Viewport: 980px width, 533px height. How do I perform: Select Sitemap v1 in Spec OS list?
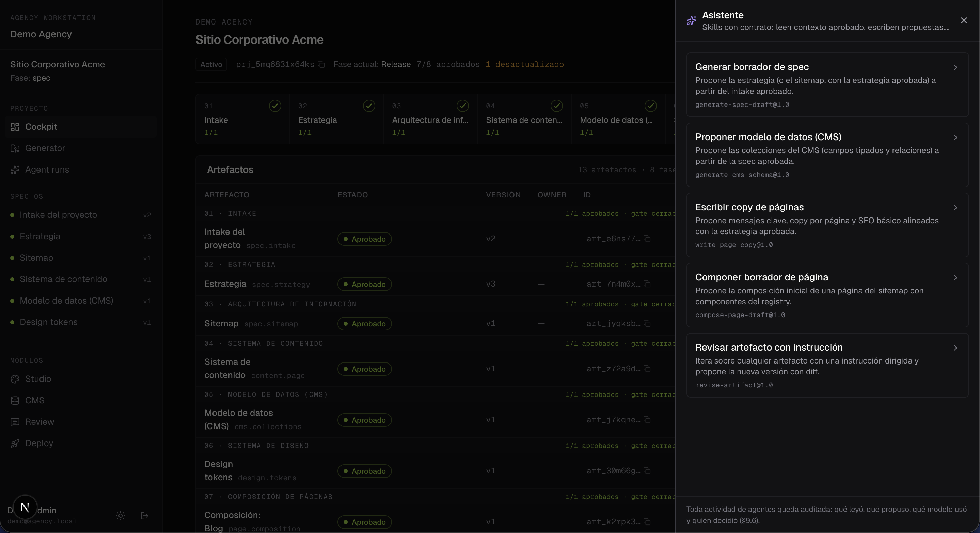click(x=81, y=258)
